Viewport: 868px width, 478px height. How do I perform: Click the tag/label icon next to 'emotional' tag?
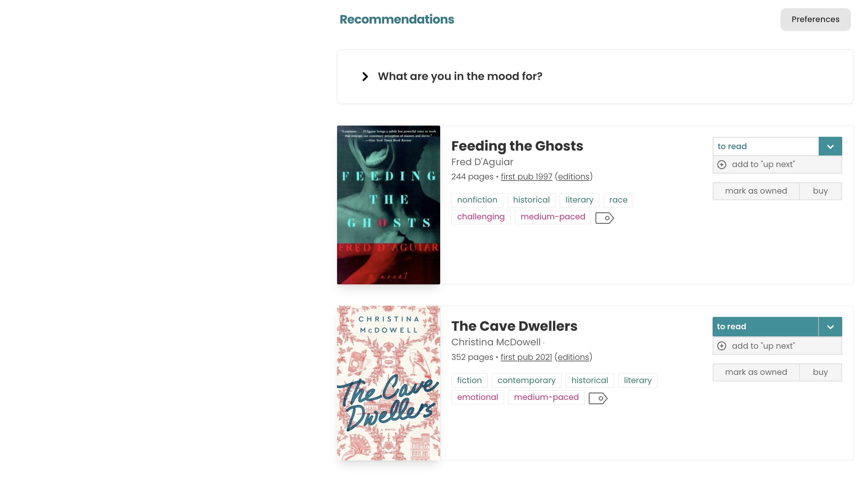(598, 398)
